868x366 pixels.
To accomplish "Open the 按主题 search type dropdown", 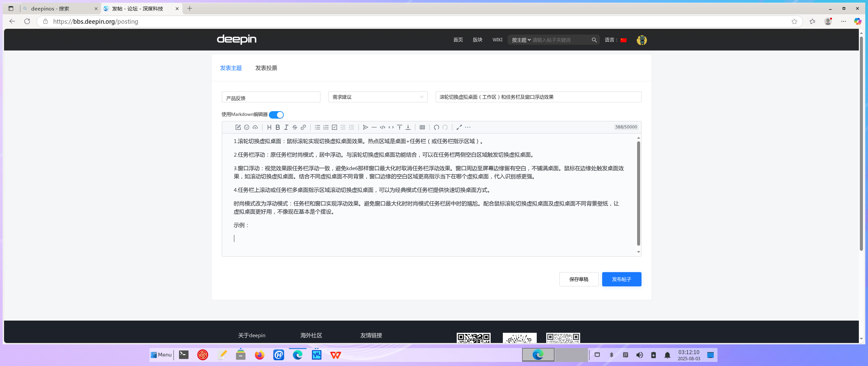I will click(521, 40).
